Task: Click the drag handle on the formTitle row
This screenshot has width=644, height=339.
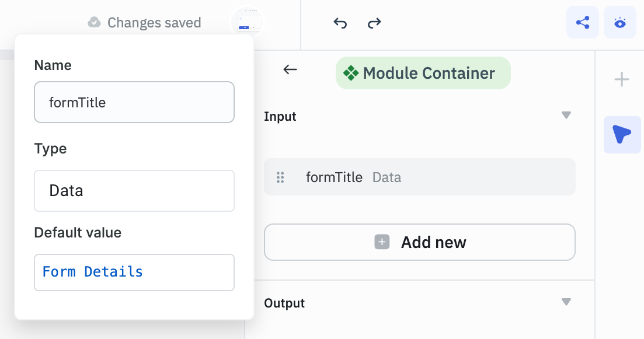Action: pyautogui.click(x=281, y=177)
